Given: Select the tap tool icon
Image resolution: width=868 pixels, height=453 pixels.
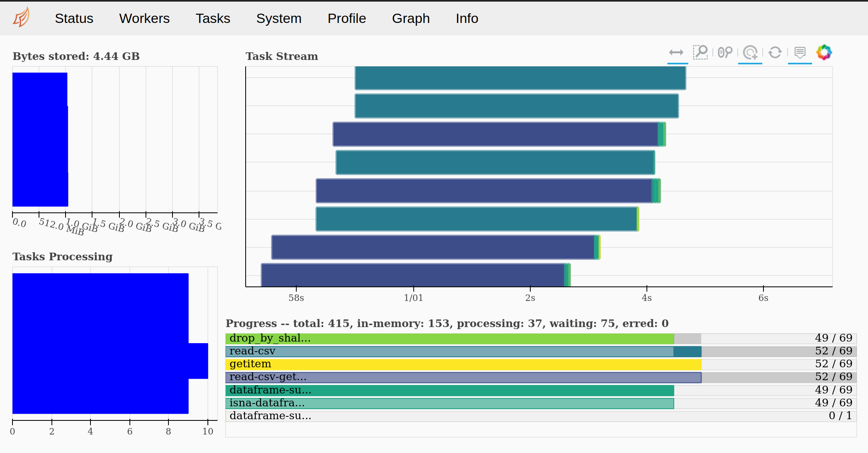Looking at the screenshot, I should pos(750,52).
